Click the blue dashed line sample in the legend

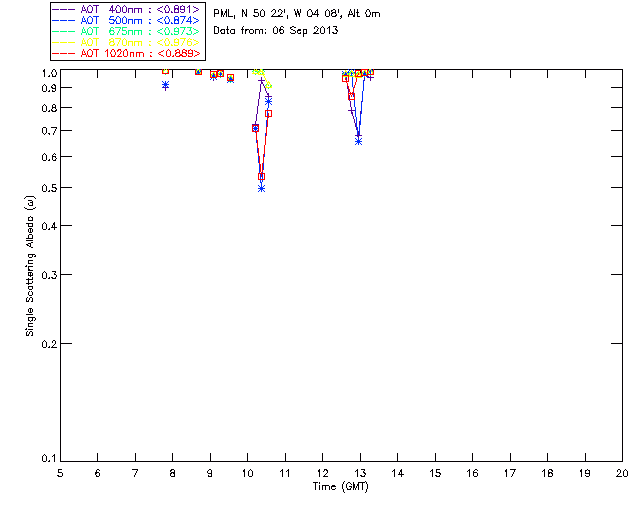tap(64, 20)
